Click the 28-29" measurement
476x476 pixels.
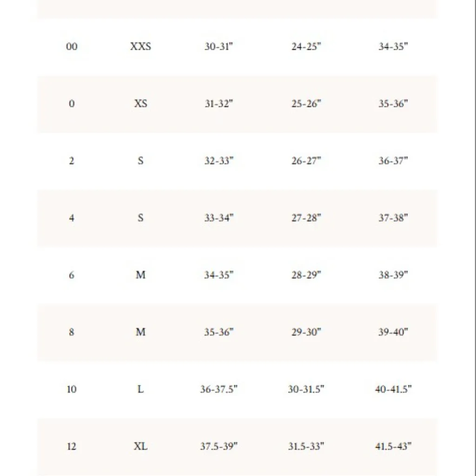click(306, 275)
